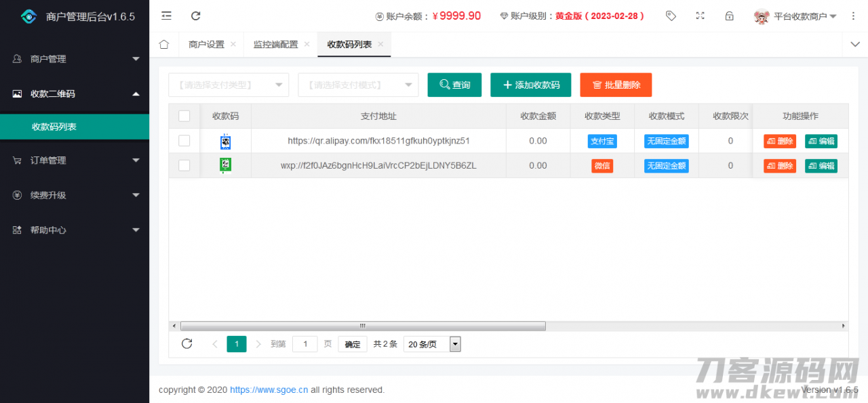Collapse the sidebar navigation menu
Screen dimensions: 868x403
(x=166, y=15)
